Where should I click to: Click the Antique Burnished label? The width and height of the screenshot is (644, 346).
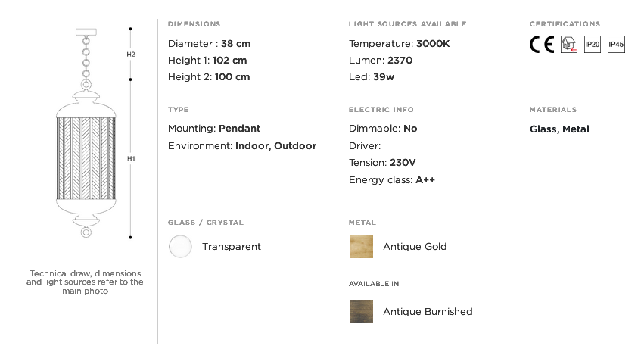point(428,312)
